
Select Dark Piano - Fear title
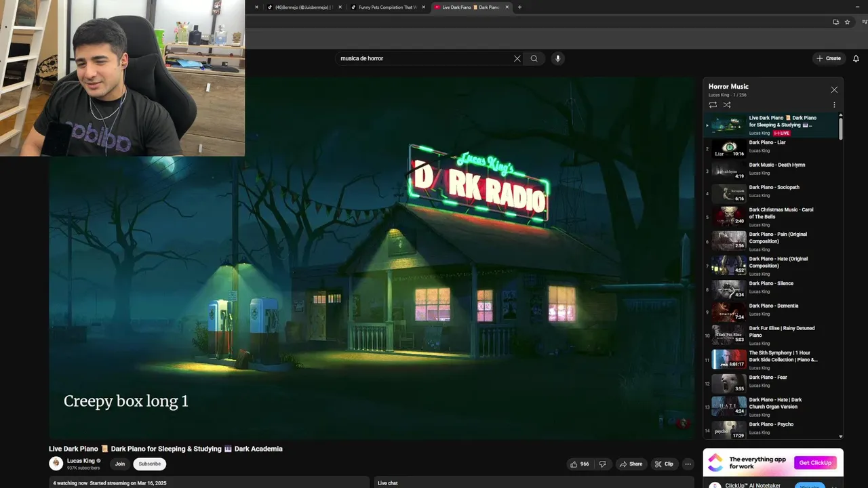(768, 378)
